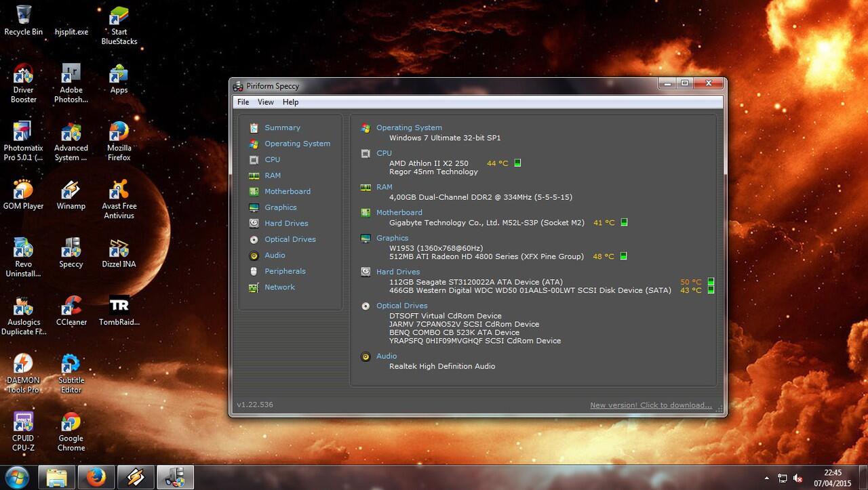Click motherboard temperature indicator beside 41 °C
Image resolution: width=868 pixels, height=490 pixels.
point(624,222)
